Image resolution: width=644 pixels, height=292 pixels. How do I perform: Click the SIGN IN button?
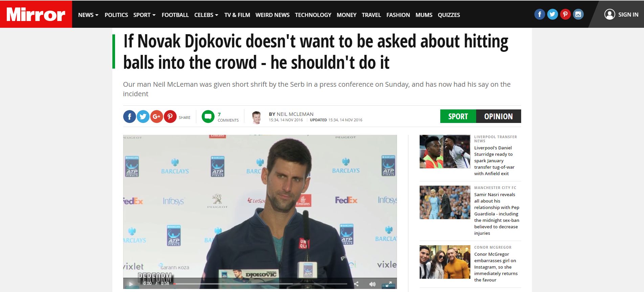(x=621, y=15)
